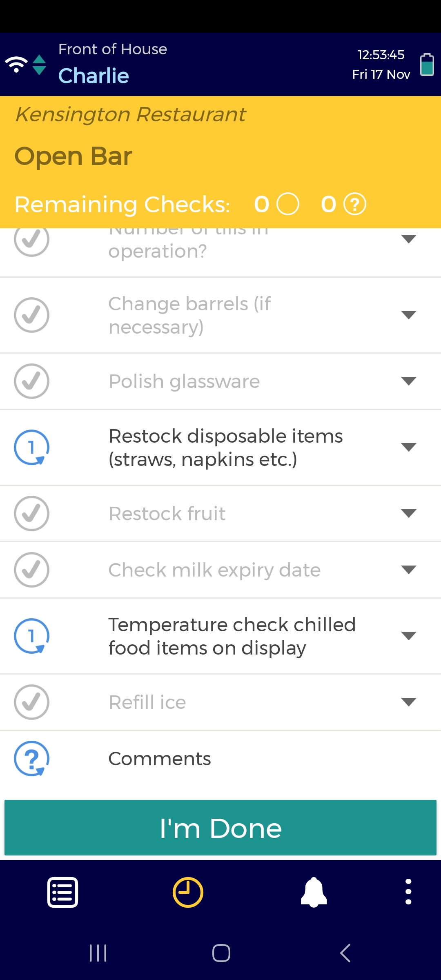Expand Temperature check chilled food dropdown arrow

pos(408,636)
